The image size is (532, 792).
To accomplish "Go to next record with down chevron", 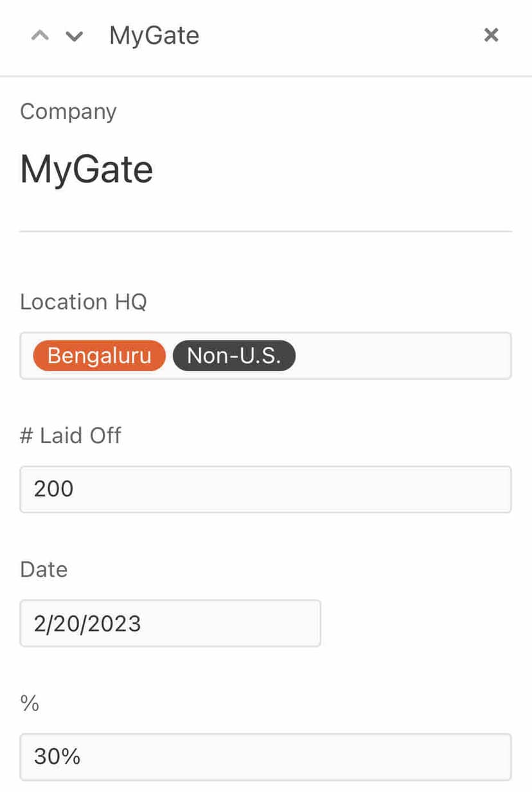I will [x=75, y=36].
